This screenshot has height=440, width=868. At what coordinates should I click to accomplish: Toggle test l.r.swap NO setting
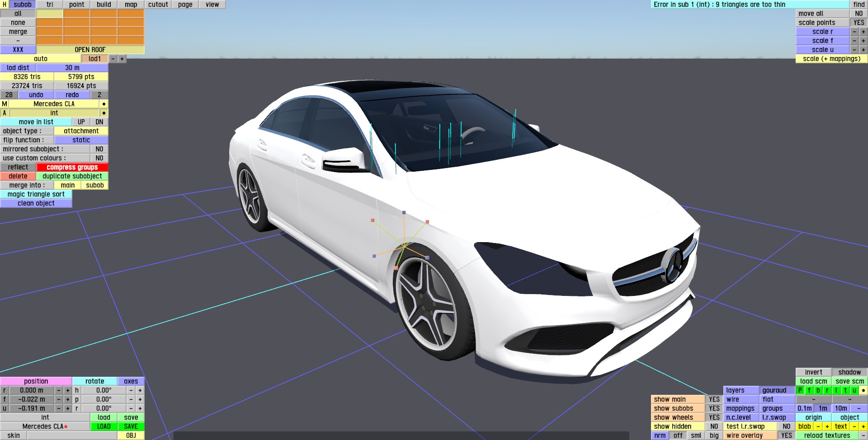click(787, 426)
